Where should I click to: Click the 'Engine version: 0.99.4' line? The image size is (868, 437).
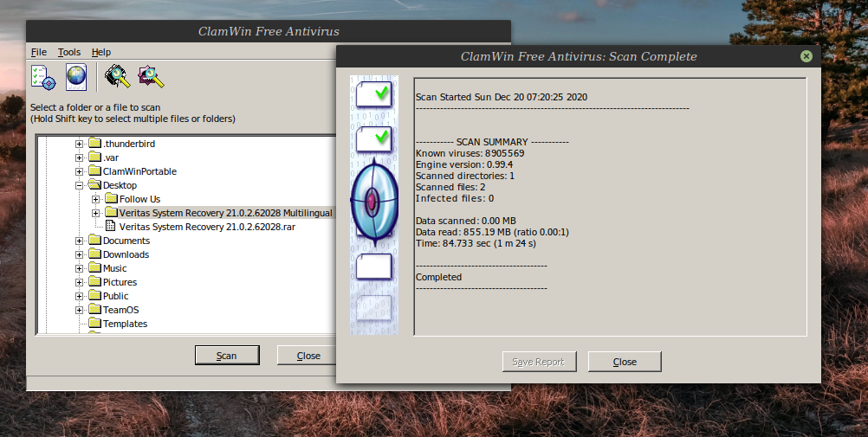click(x=464, y=164)
